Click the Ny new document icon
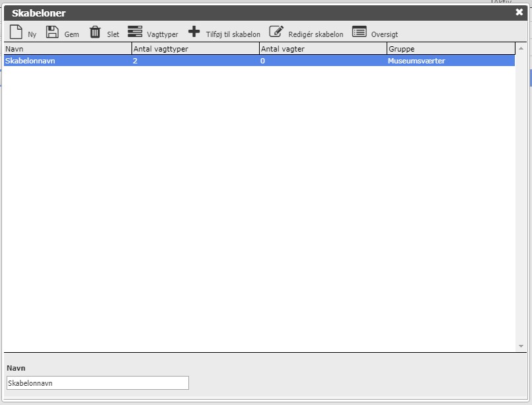Image resolution: width=532 pixels, height=405 pixels. coord(16,32)
